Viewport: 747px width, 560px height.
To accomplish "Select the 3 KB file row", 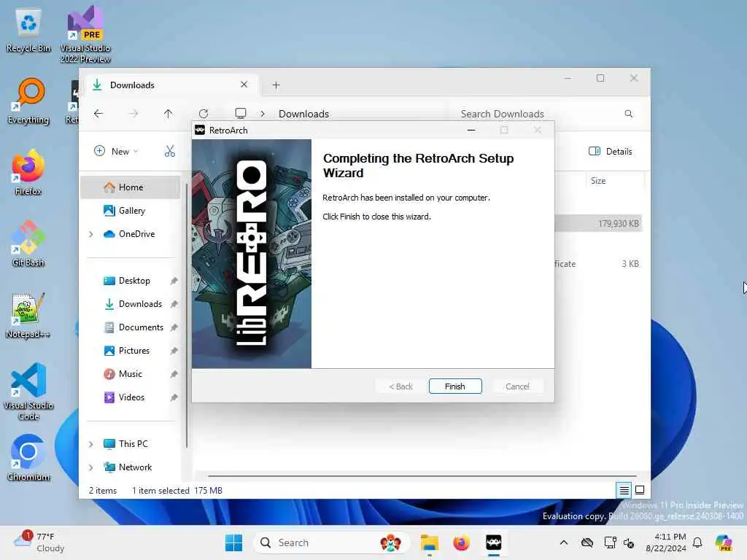I will point(598,264).
